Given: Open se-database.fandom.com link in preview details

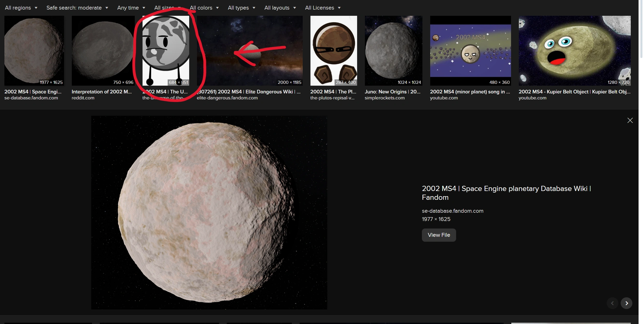Looking at the screenshot, I should (x=452, y=211).
